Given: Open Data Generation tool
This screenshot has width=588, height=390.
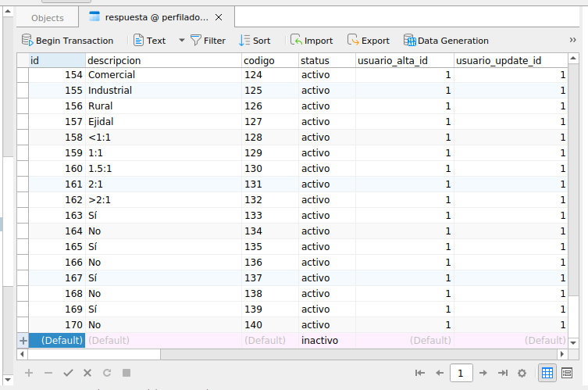Looking at the screenshot, I should click(x=446, y=41).
